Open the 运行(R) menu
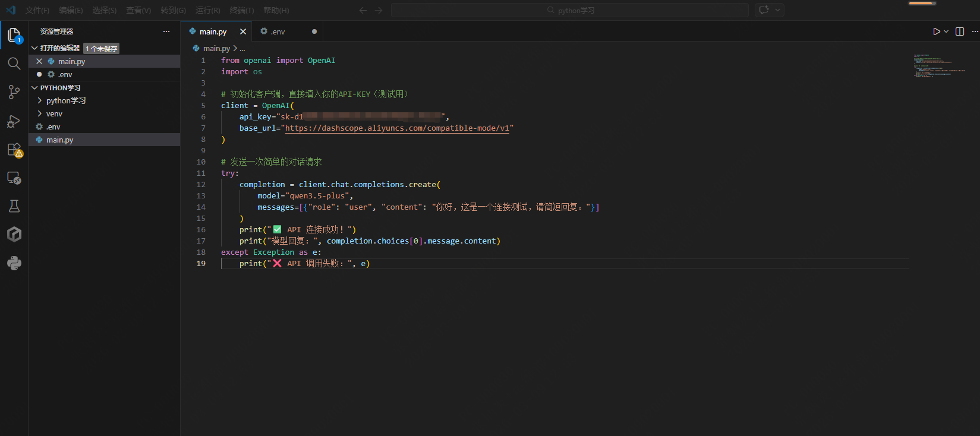This screenshot has width=980, height=436. (208, 10)
